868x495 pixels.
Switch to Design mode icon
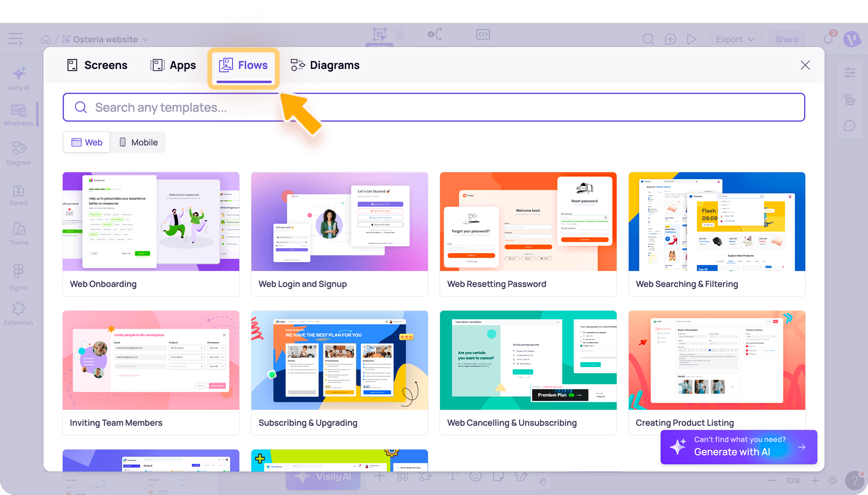pos(379,35)
